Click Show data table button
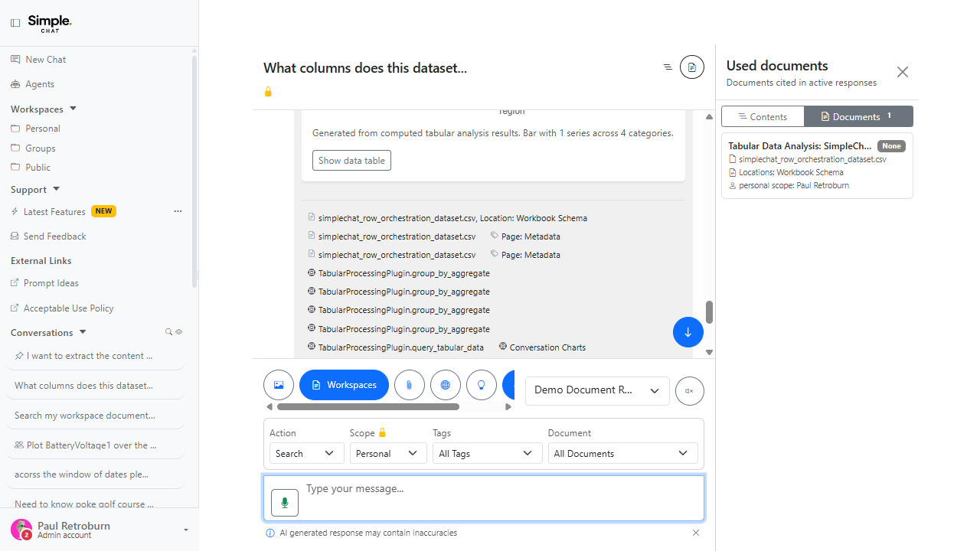The image size is (980, 551). point(351,161)
